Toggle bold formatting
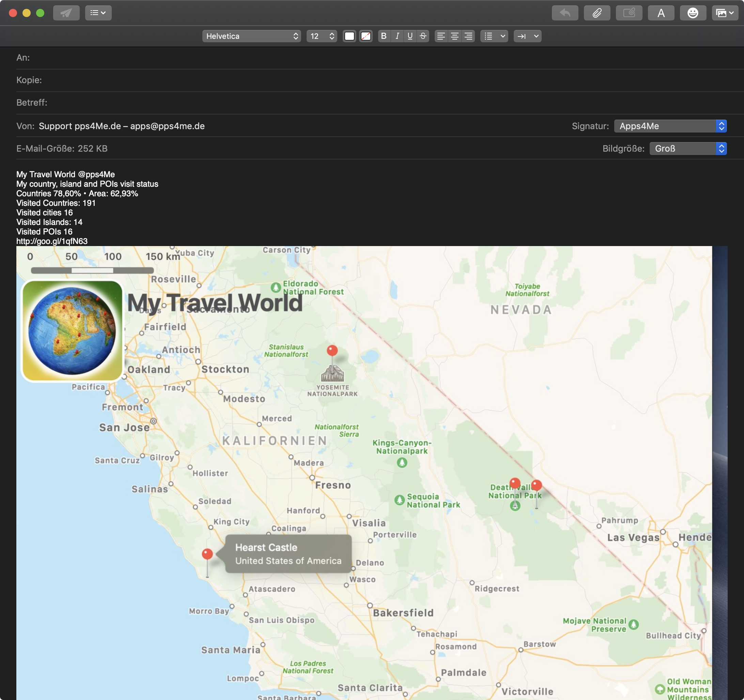 click(384, 36)
